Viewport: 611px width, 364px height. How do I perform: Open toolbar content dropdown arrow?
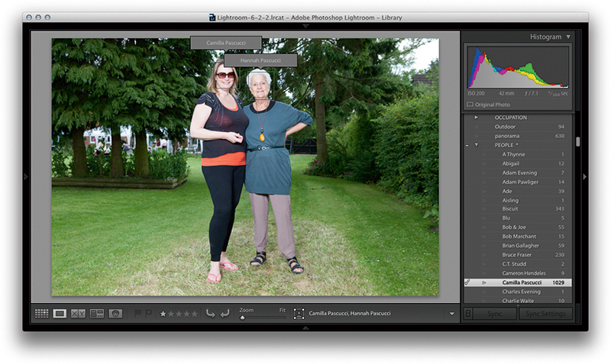(452, 314)
